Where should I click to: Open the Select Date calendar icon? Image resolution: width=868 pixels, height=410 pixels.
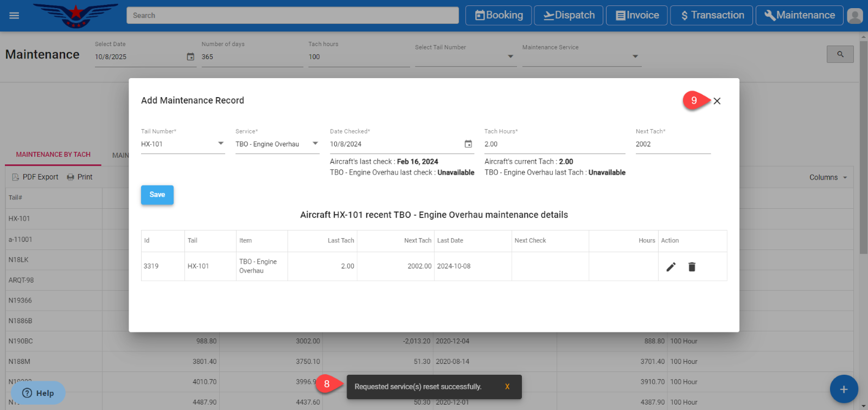[190, 57]
